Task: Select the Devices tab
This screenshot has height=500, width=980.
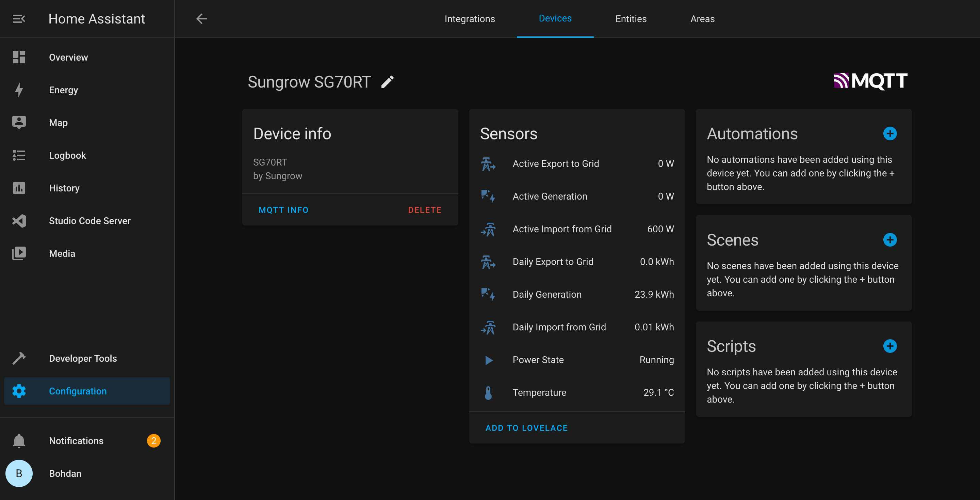Action: point(555,18)
